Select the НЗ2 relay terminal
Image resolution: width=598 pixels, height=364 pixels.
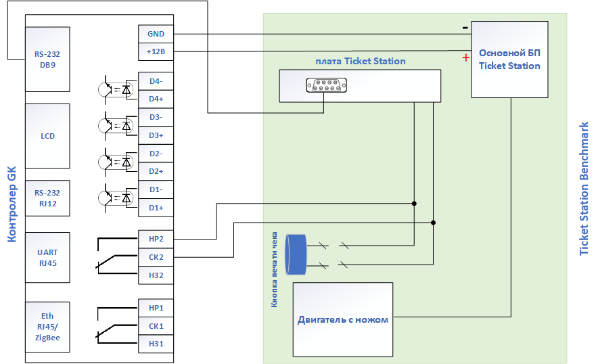(156, 275)
